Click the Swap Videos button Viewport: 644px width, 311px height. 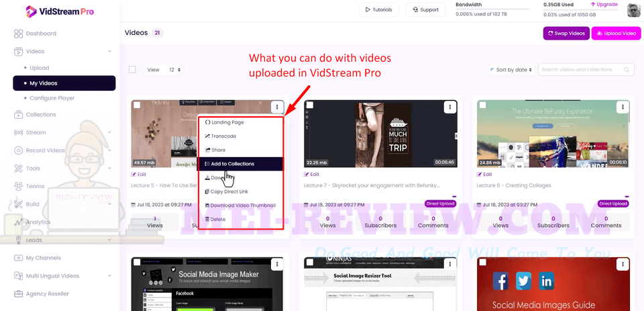click(x=566, y=34)
